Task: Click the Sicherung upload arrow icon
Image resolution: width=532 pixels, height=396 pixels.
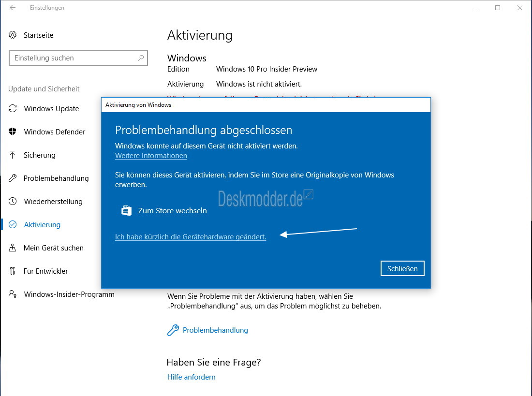Action: tap(13, 155)
